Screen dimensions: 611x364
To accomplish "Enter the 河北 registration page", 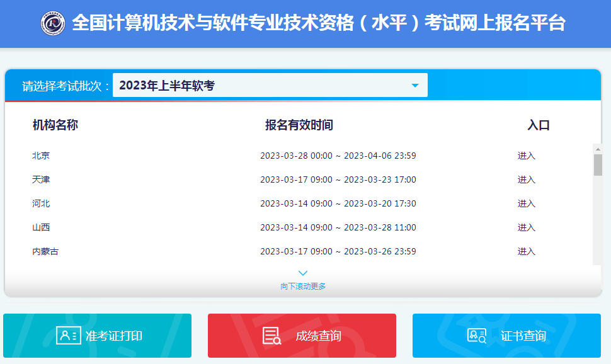I will (526, 204).
